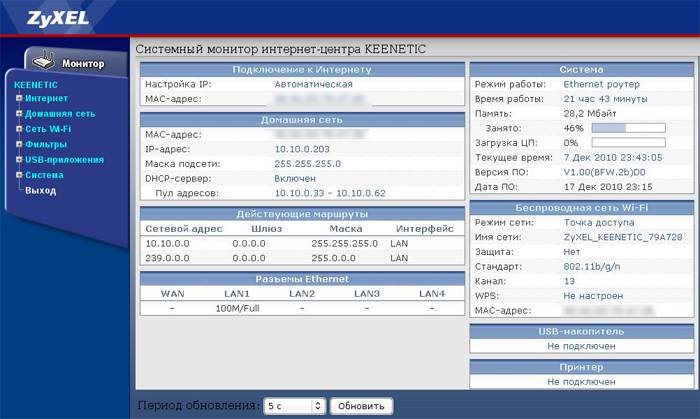Open the Интернет menu item

[46, 98]
